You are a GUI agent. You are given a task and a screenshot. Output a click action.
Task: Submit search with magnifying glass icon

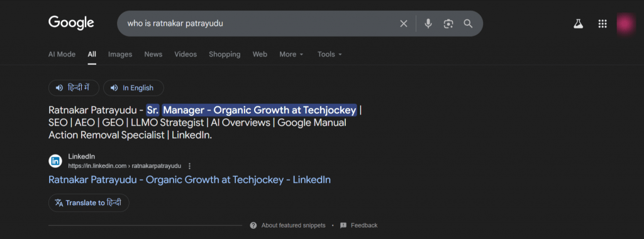(x=468, y=23)
